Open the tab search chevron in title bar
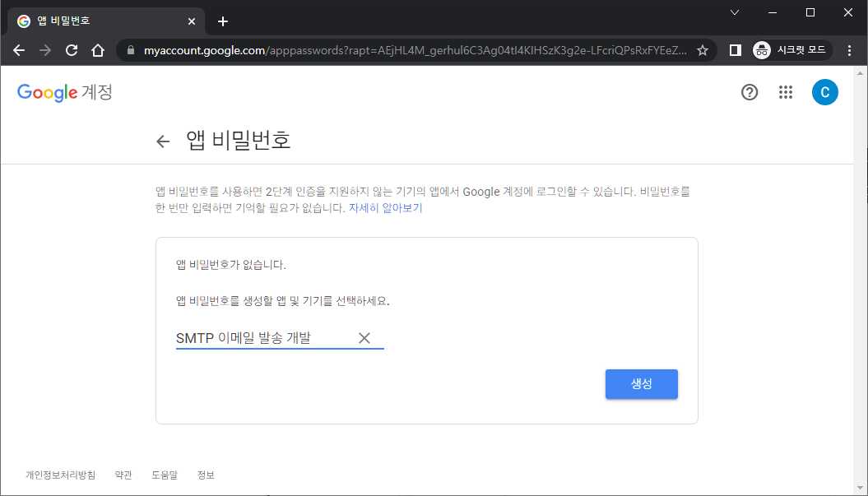The width and height of the screenshot is (868, 496). tap(735, 12)
